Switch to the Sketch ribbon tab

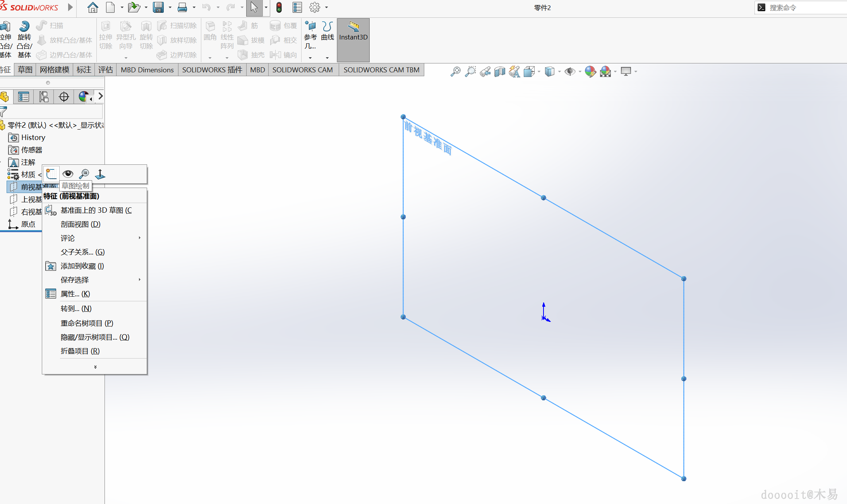(25, 70)
